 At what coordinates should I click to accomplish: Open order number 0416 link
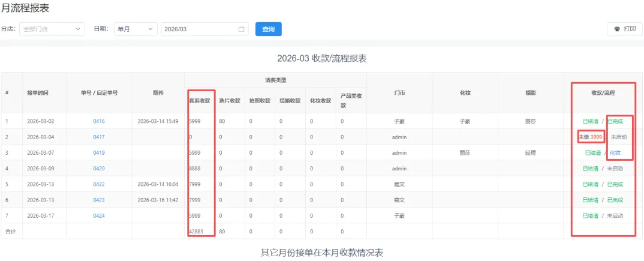tap(99, 121)
